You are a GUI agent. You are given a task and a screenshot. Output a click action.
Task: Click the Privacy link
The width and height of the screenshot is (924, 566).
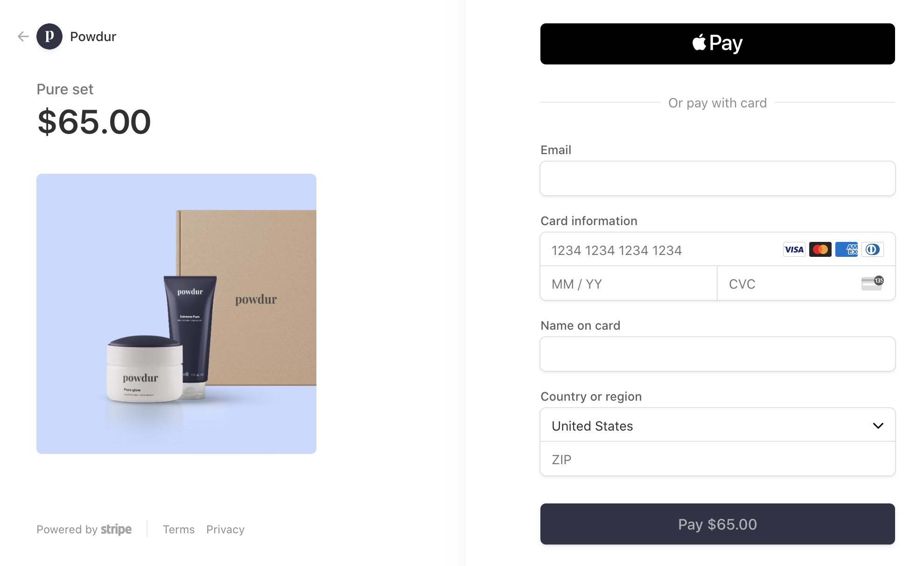[225, 529]
